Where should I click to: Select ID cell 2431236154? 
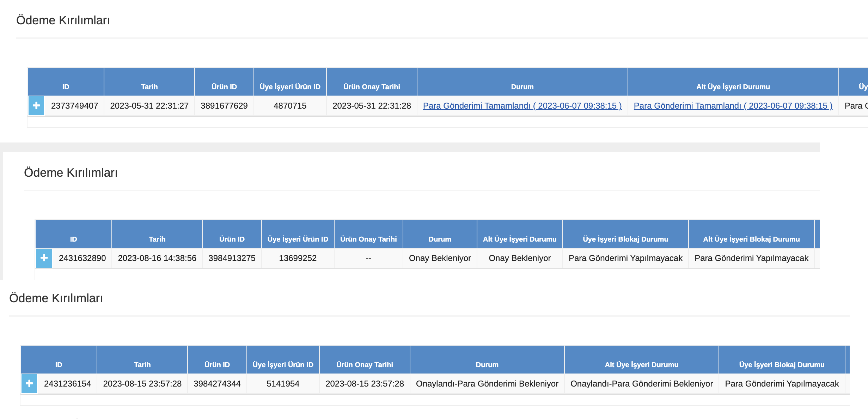67,384
